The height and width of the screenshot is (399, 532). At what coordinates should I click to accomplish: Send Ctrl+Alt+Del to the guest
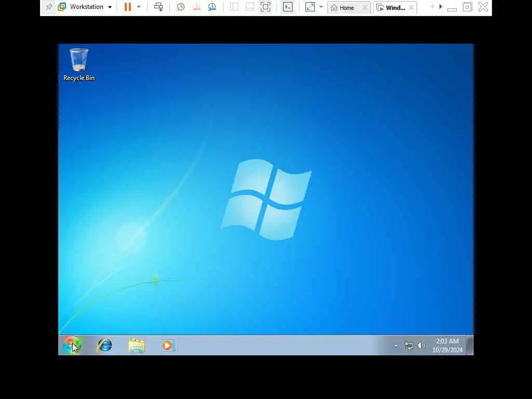158,7
